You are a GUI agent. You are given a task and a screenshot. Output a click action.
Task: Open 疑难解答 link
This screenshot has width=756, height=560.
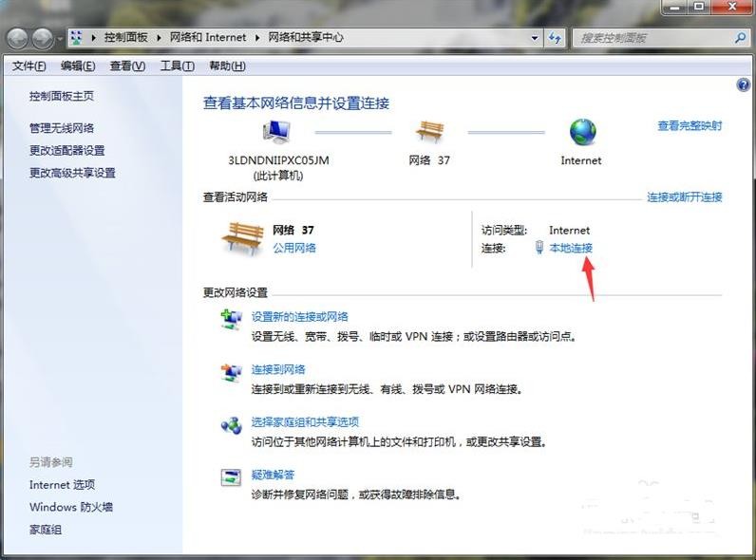click(273, 475)
